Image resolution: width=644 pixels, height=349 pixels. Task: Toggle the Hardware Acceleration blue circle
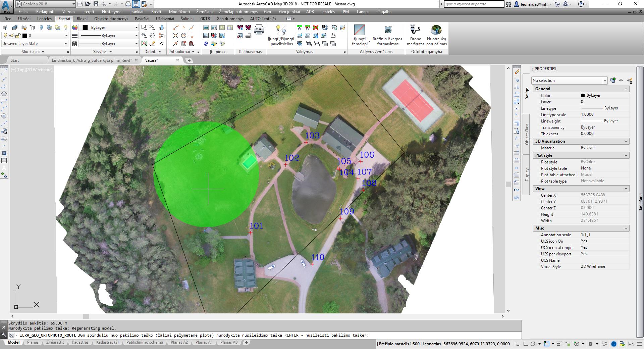[614, 344]
